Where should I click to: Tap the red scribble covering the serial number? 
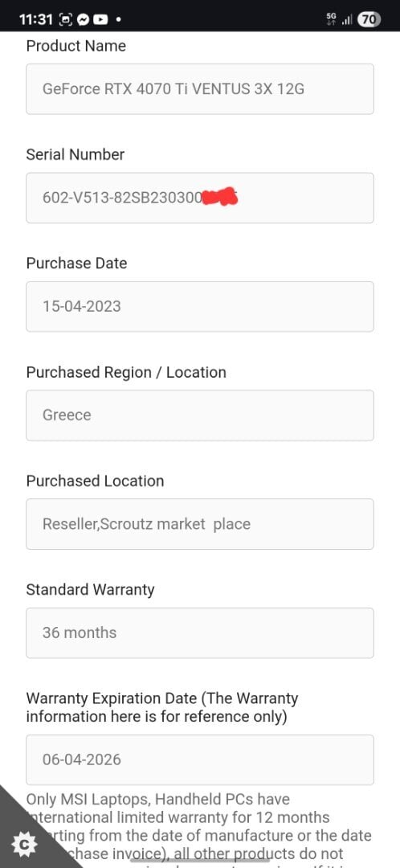click(219, 197)
